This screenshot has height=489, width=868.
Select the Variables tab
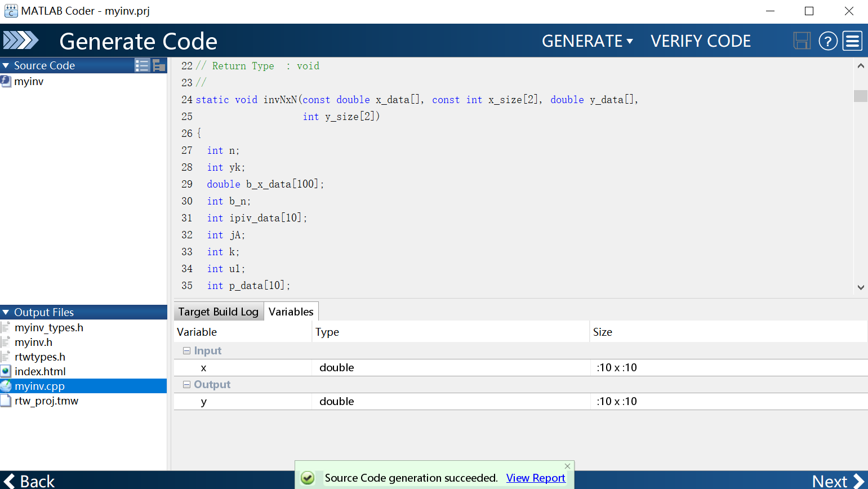pos(291,312)
